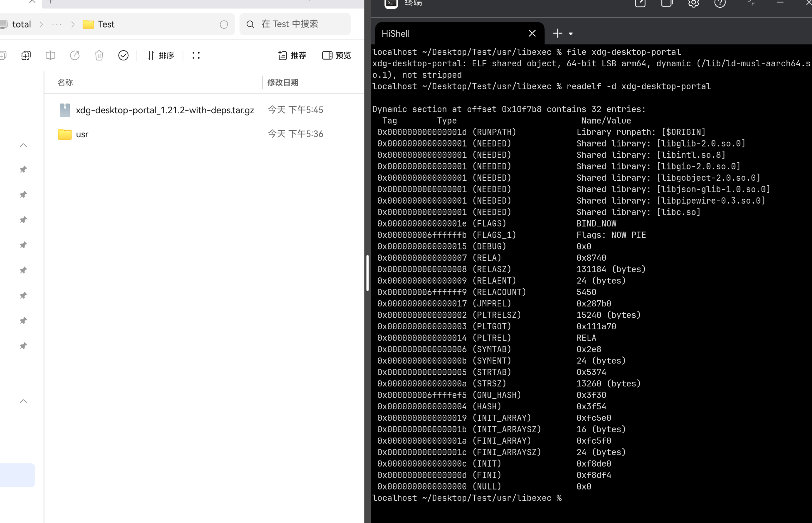Sort by the 修改日期 column header
The image size is (812, 523).
pyautogui.click(x=283, y=83)
